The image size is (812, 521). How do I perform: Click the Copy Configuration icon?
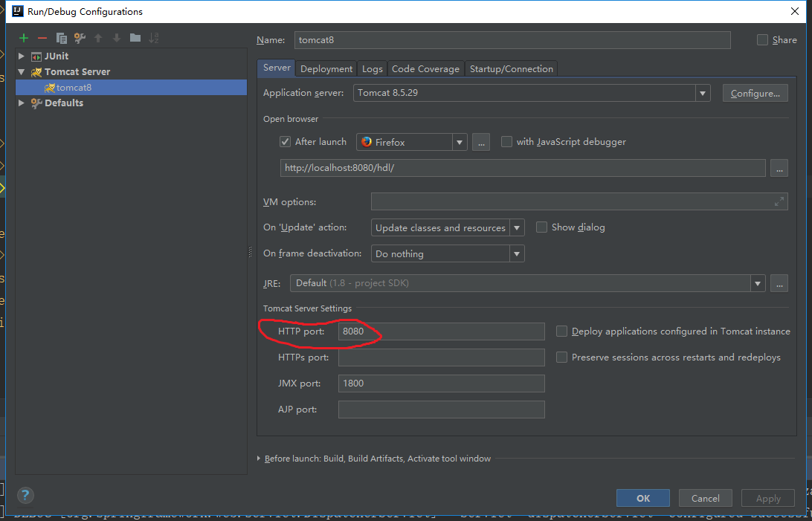click(x=62, y=38)
